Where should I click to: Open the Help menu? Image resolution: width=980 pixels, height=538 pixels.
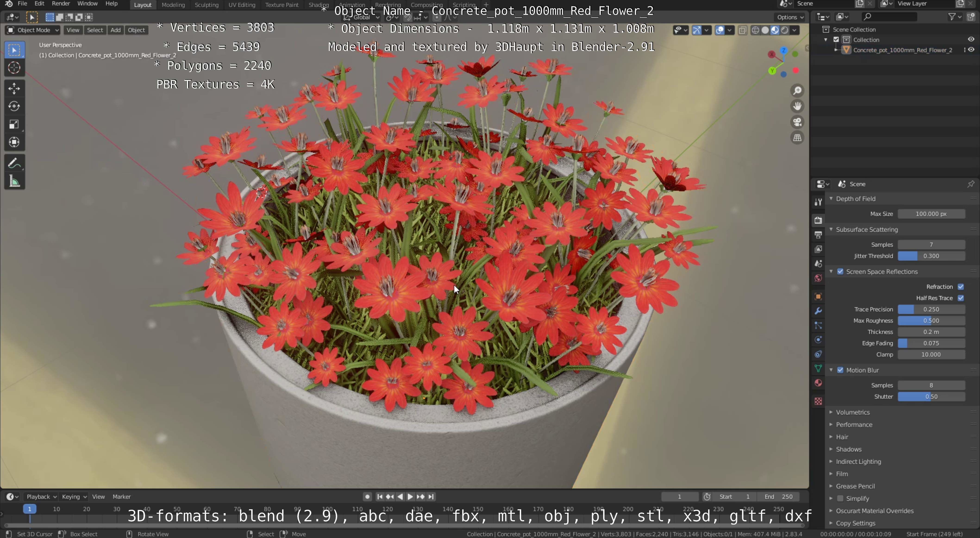coord(111,4)
